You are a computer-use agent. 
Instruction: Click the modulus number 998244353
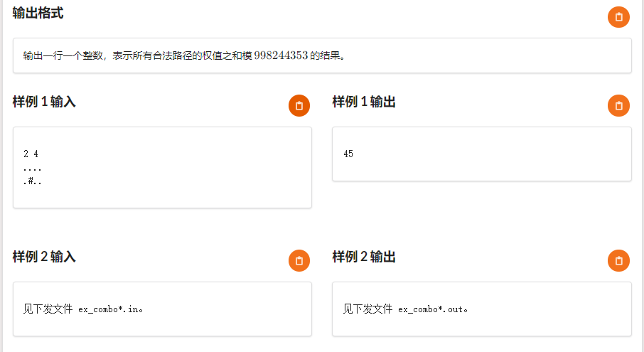(281, 55)
